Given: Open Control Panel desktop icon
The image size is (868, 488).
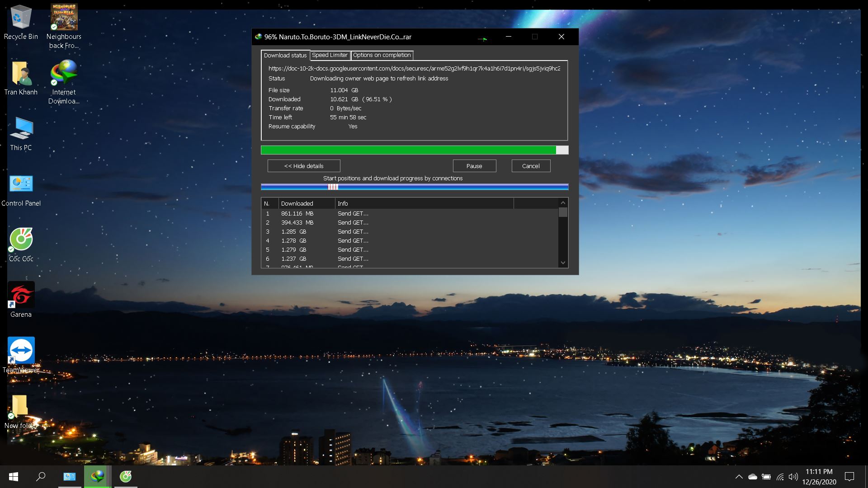Looking at the screenshot, I should 21,184.
